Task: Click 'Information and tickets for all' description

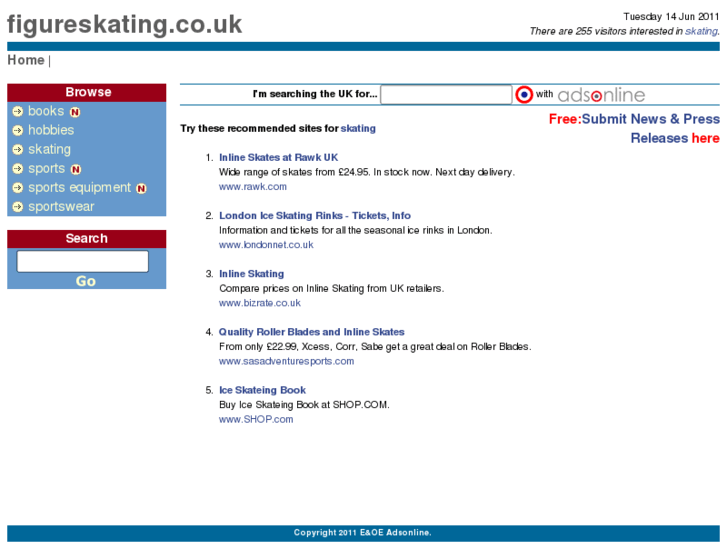Action: [356, 231]
